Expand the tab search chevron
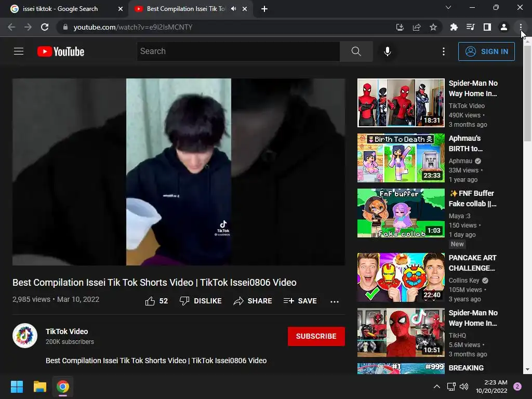This screenshot has width=532, height=399. click(x=448, y=7)
